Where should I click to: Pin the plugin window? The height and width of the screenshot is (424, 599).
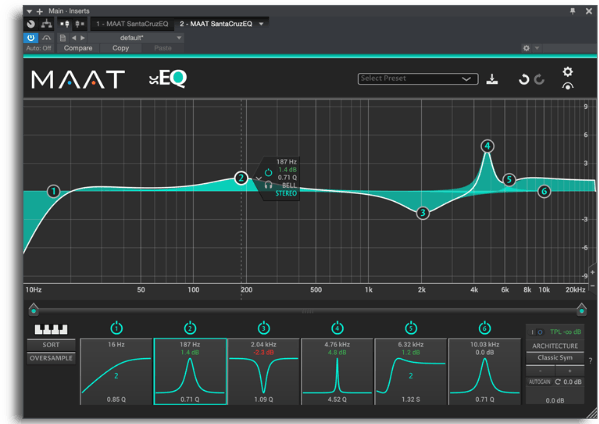point(572,11)
